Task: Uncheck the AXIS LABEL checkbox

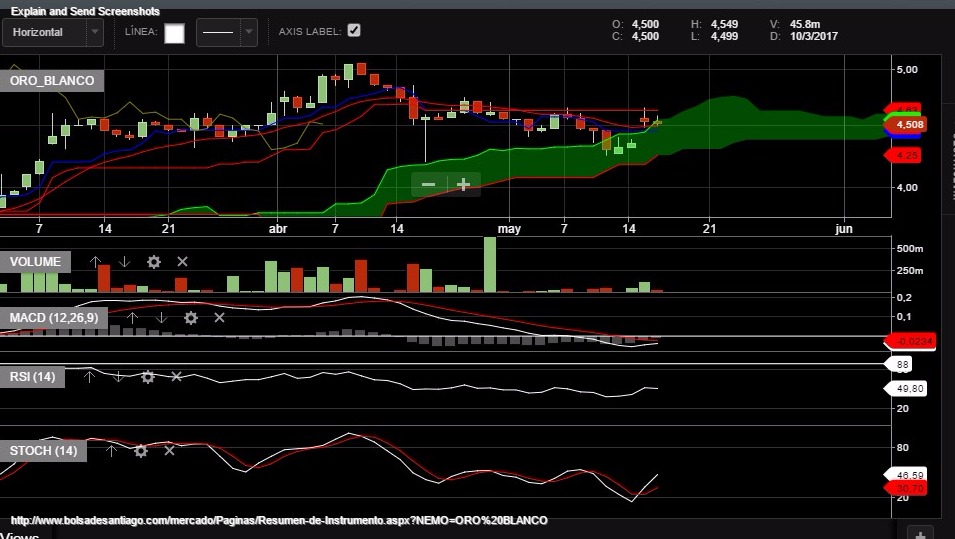Action: (x=354, y=31)
